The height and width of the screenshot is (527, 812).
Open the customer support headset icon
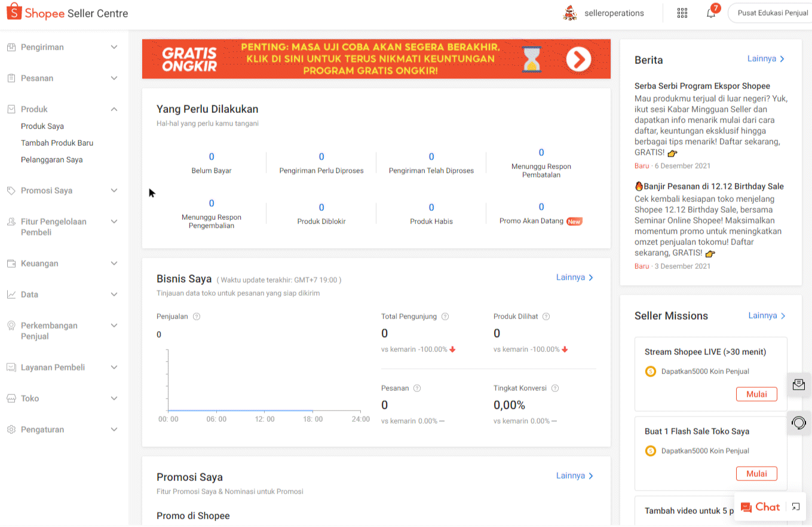pyautogui.click(x=798, y=422)
